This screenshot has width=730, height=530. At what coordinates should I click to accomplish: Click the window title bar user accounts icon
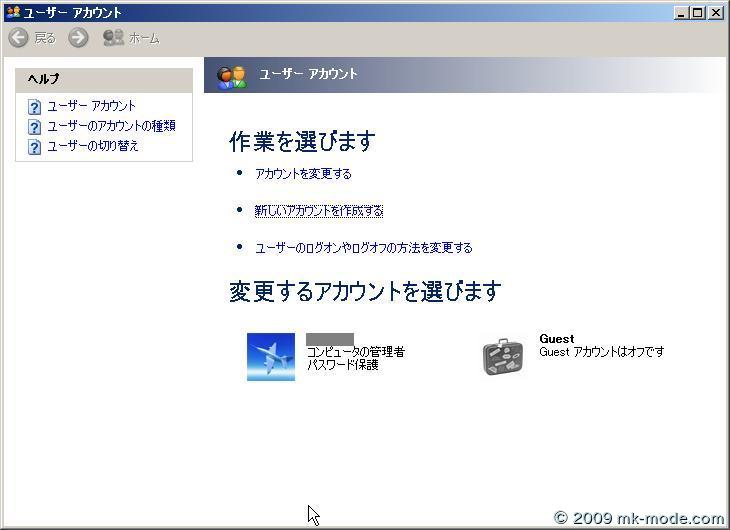point(14,12)
